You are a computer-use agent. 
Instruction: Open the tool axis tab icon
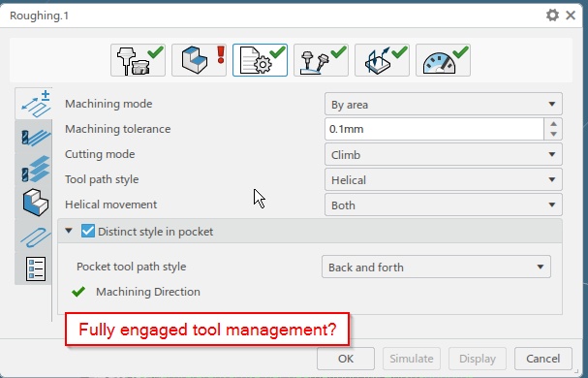[321, 60]
